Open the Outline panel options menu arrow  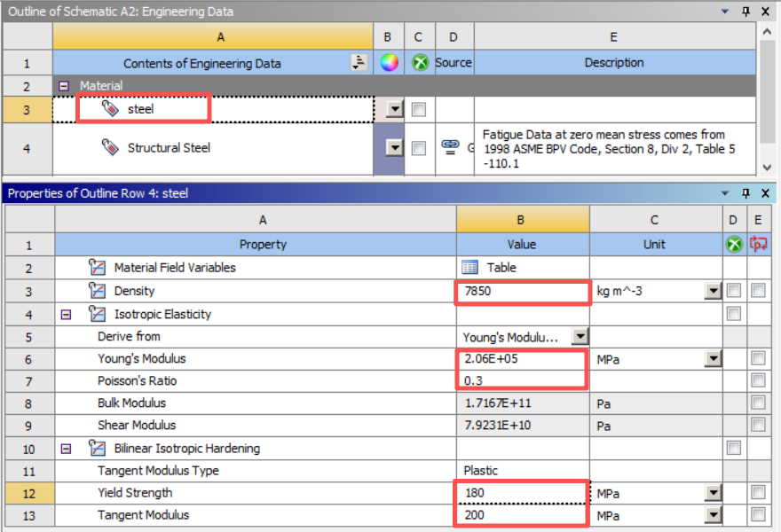[725, 11]
